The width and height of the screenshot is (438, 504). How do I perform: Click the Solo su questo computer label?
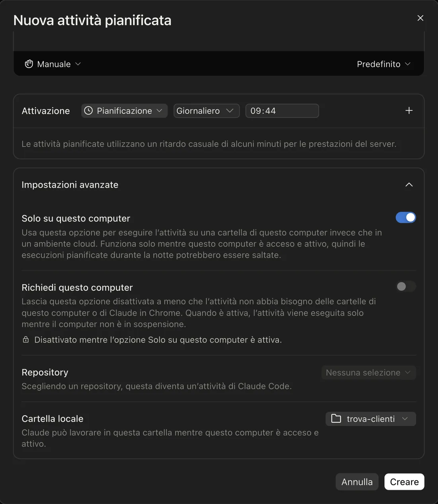(x=76, y=218)
